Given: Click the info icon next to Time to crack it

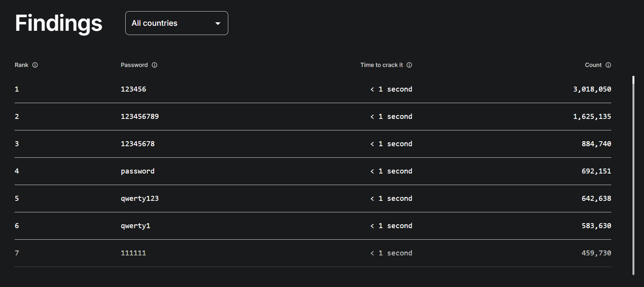Looking at the screenshot, I should (409, 65).
